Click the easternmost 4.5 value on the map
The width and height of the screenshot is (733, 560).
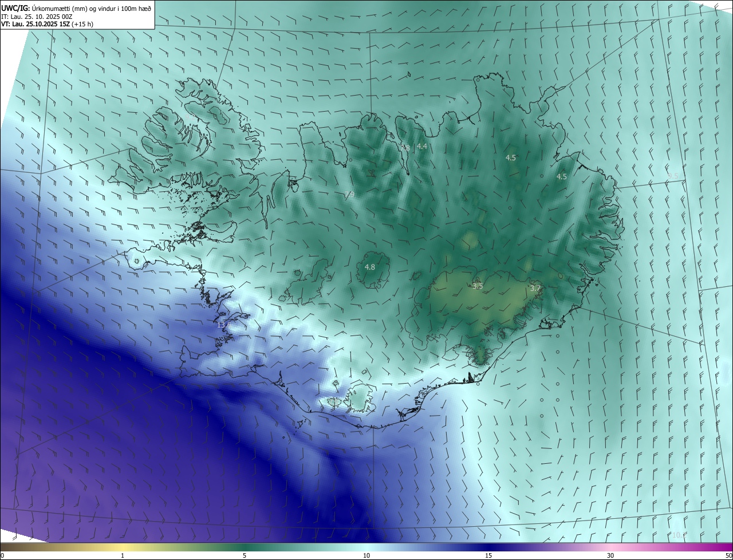click(x=562, y=177)
